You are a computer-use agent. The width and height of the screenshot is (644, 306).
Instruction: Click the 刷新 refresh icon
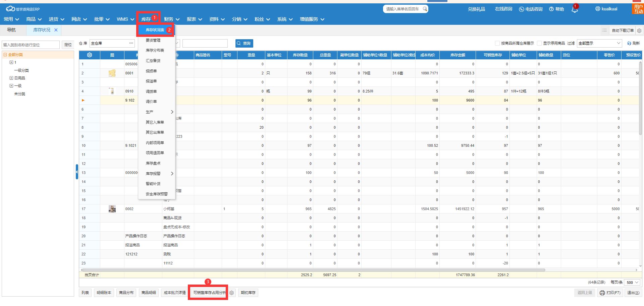pyautogui.click(x=629, y=43)
